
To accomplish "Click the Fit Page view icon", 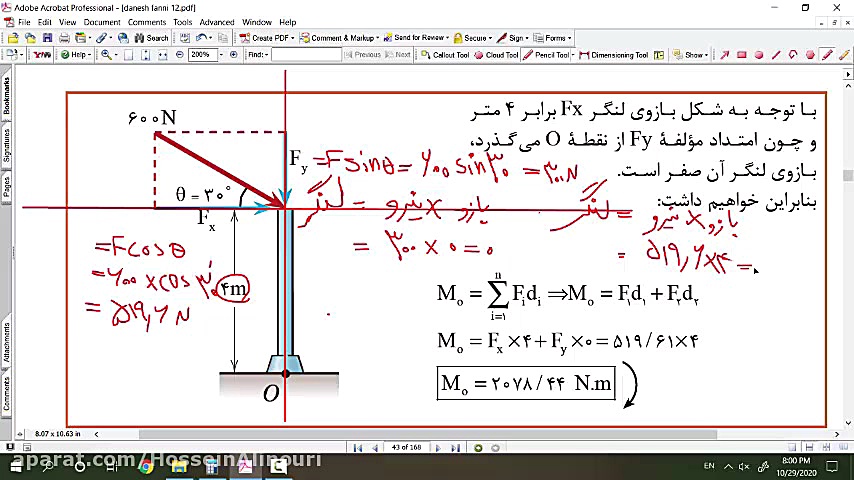I will [129, 55].
